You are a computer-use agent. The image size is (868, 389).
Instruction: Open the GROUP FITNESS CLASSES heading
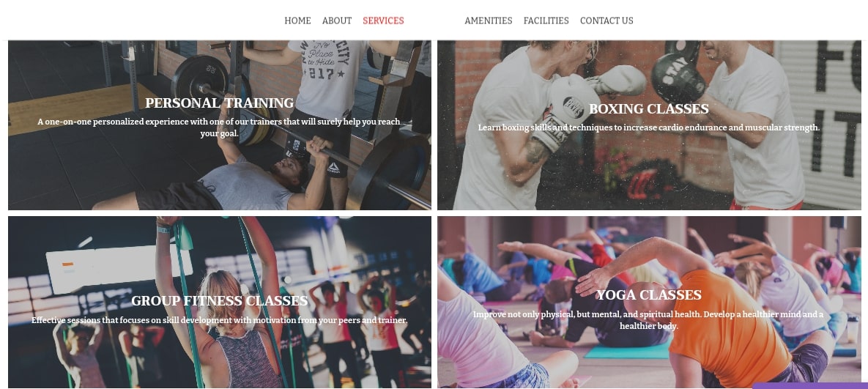click(219, 300)
